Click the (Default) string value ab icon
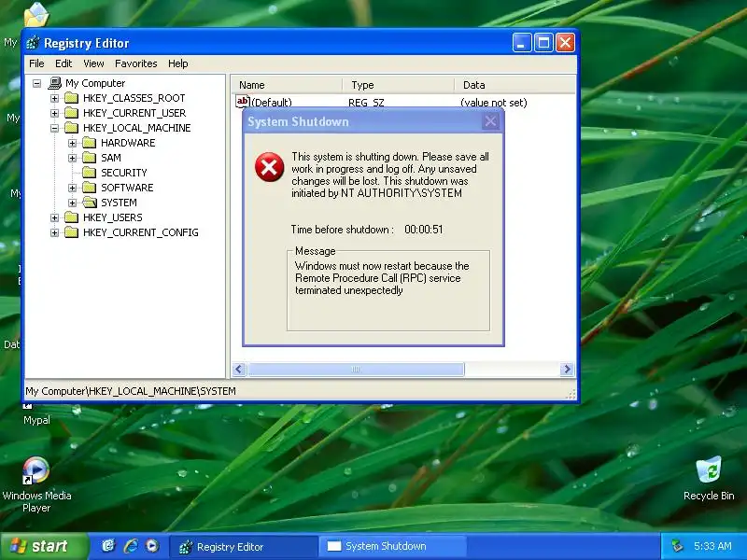Screen dimensions: 747x560 coord(243,102)
